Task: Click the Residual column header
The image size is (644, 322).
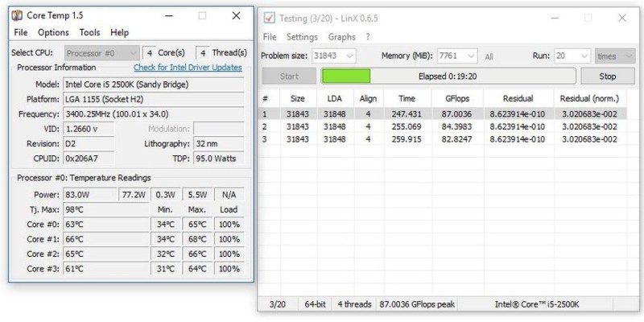Action: (x=518, y=98)
